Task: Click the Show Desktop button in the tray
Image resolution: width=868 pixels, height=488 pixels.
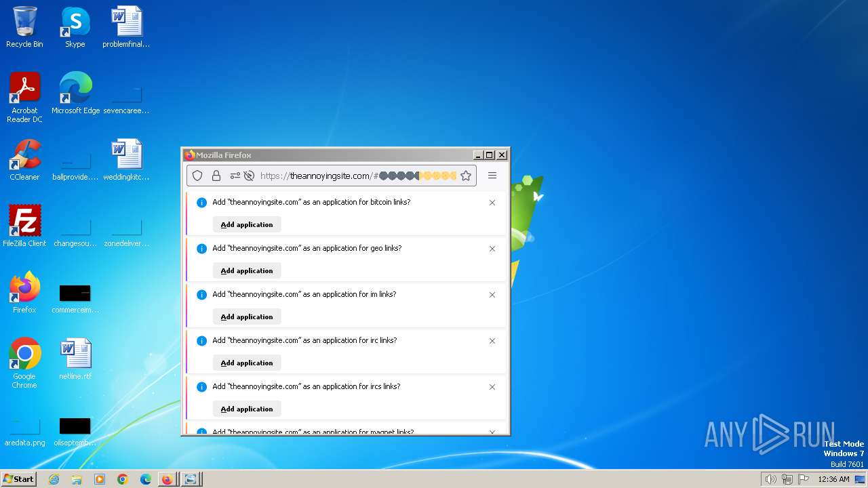Action: click(861, 479)
